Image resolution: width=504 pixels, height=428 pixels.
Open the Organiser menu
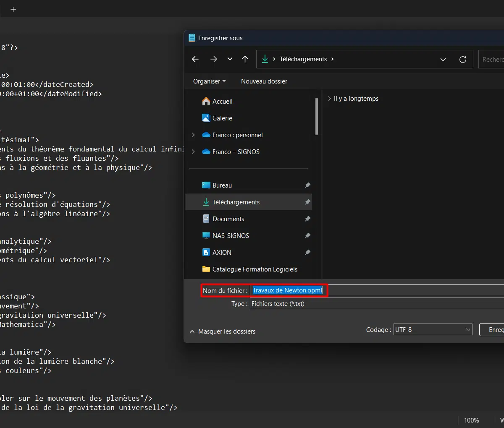pos(209,81)
